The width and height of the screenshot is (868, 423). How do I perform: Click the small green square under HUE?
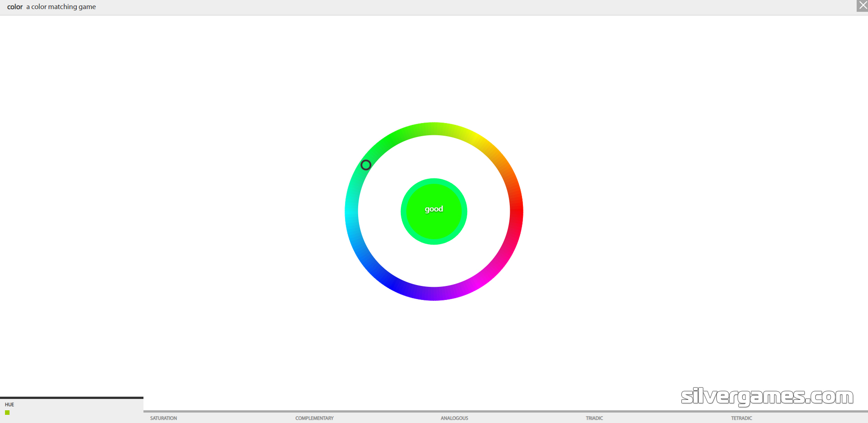pos(7,413)
